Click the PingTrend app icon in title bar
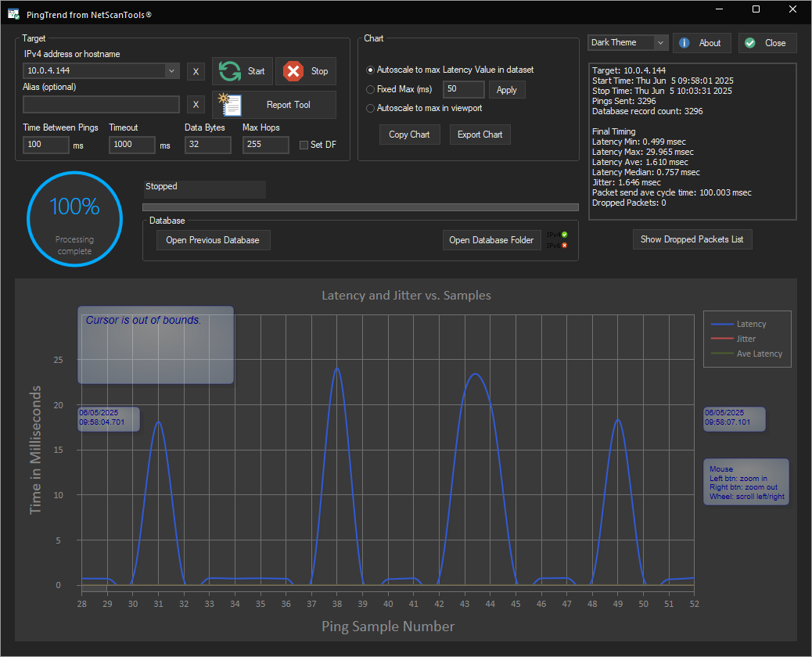The image size is (812, 657). pyautogui.click(x=14, y=15)
